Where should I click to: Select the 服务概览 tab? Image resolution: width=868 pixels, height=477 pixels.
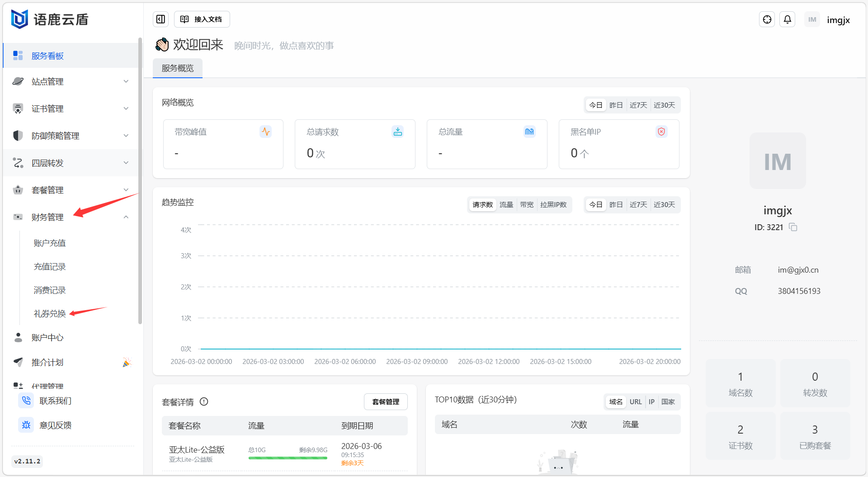(x=177, y=68)
